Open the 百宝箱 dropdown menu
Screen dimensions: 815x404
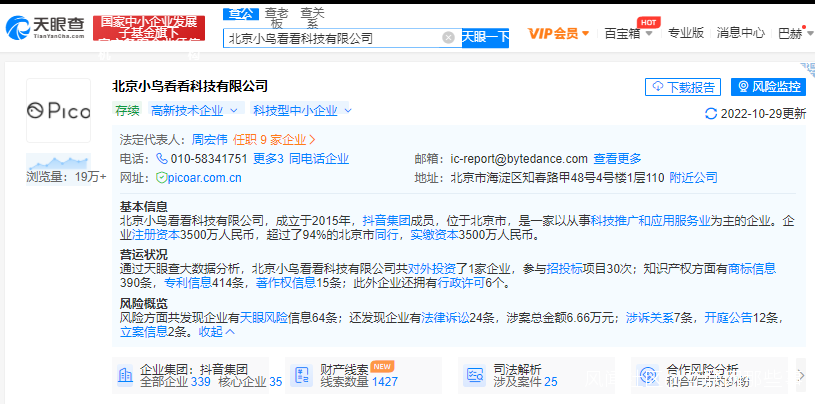click(x=628, y=34)
